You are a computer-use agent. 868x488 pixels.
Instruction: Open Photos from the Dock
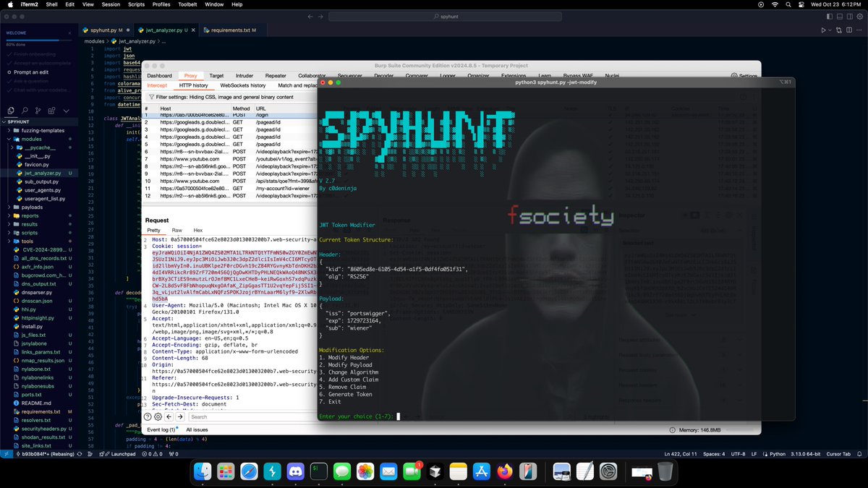click(365, 471)
